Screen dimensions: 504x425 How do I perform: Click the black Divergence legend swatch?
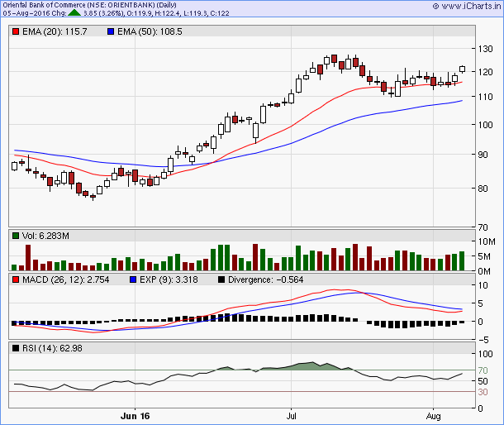[221, 279]
